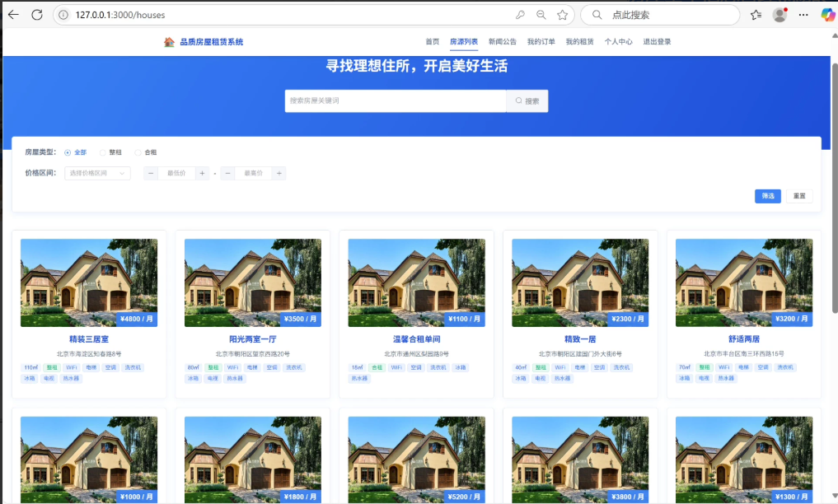Image resolution: width=838 pixels, height=504 pixels.
Task: Click the magnifier icon in the 点此搜索 box
Action: [597, 15]
